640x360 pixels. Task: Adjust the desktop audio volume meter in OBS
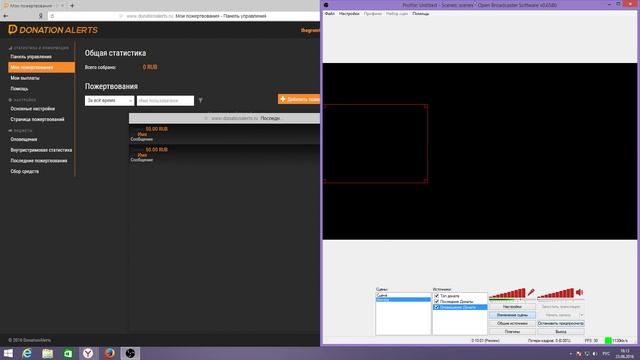point(556,293)
